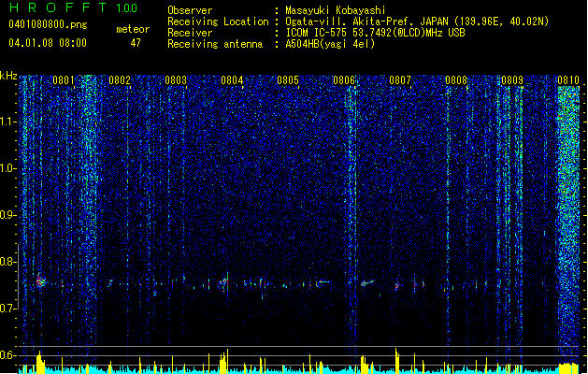Click the 0.8 kHz axis tick label
Image resolution: width=588 pixels, height=374 pixels.
[8, 262]
